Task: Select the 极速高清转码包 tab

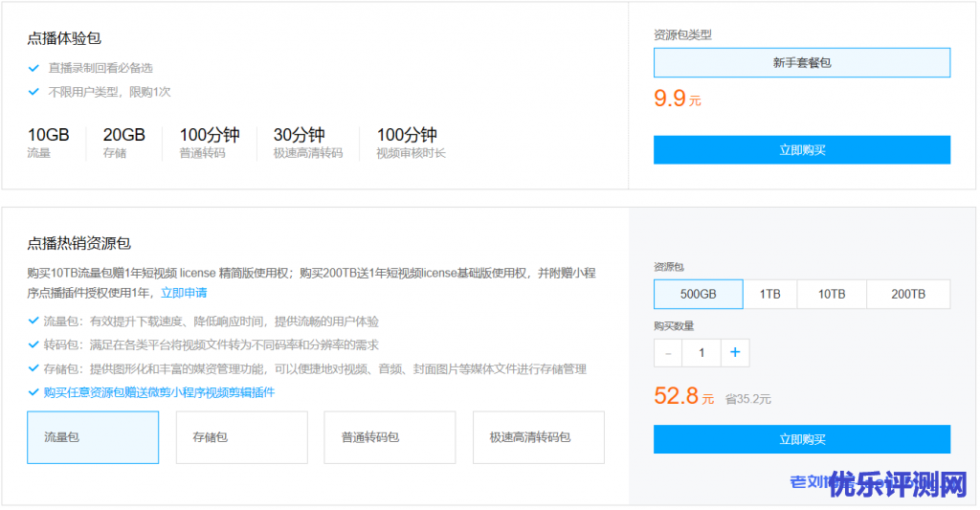Action: click(538, 437)
